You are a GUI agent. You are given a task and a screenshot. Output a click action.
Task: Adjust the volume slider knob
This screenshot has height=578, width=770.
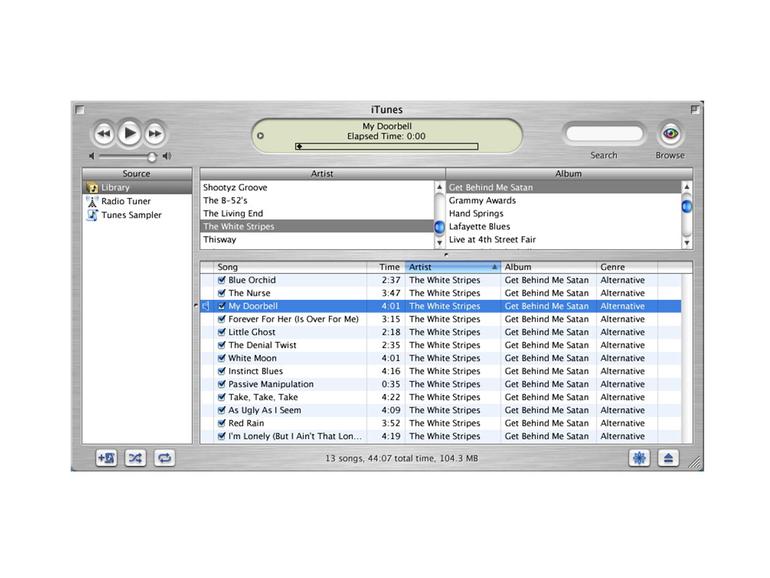152,157
